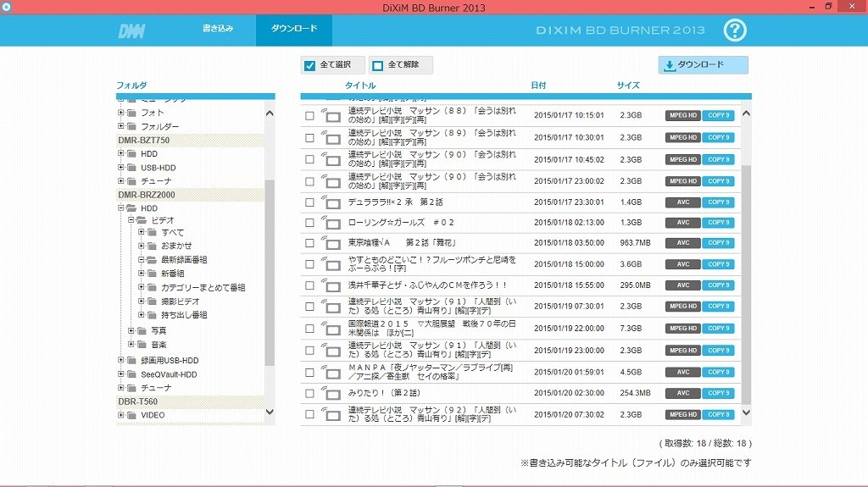Collapse the HDD node under DMR-BRZ2000

pyautogui.click(x=120, y=208)
